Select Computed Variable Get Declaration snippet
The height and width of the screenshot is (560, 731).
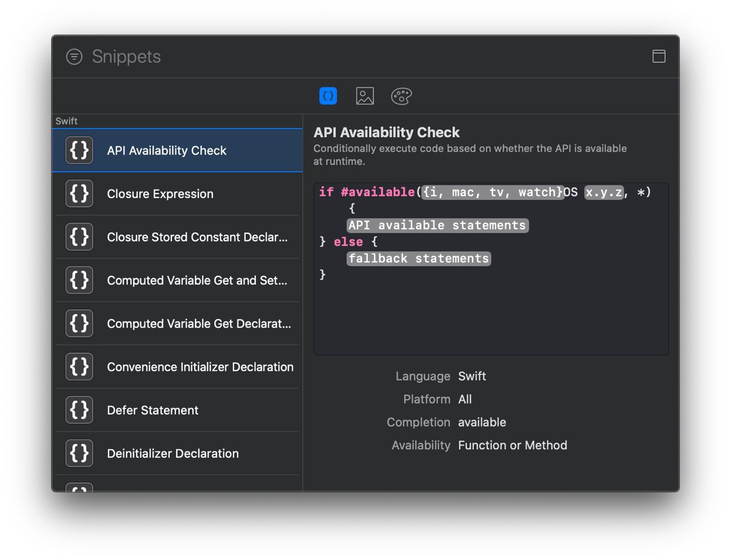177,324
